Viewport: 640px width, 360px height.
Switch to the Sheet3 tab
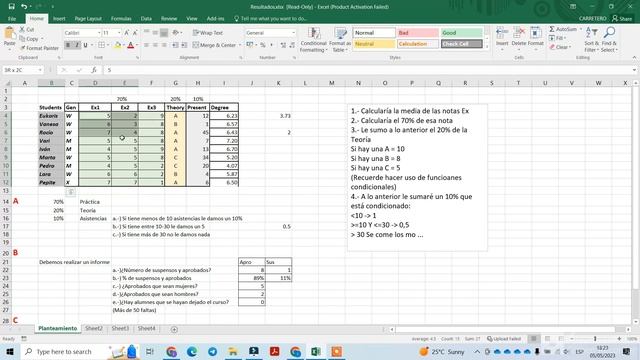coord(120,328)
